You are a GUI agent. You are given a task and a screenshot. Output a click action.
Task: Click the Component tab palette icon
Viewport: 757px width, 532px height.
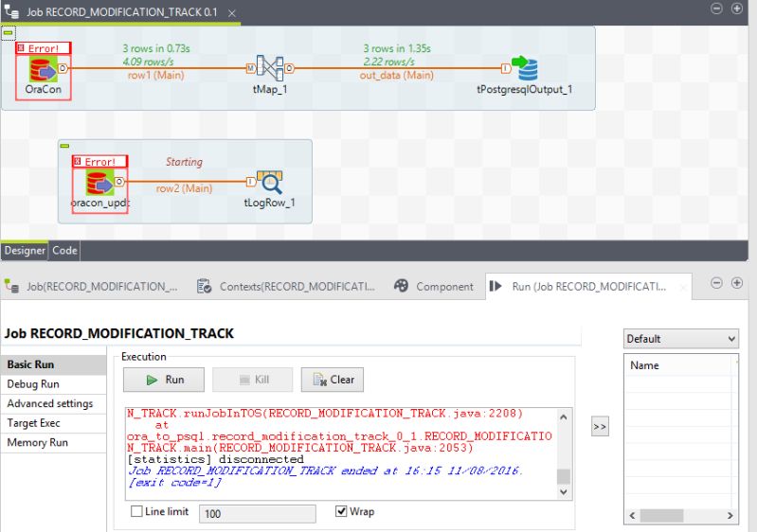[x=401, y=286]
